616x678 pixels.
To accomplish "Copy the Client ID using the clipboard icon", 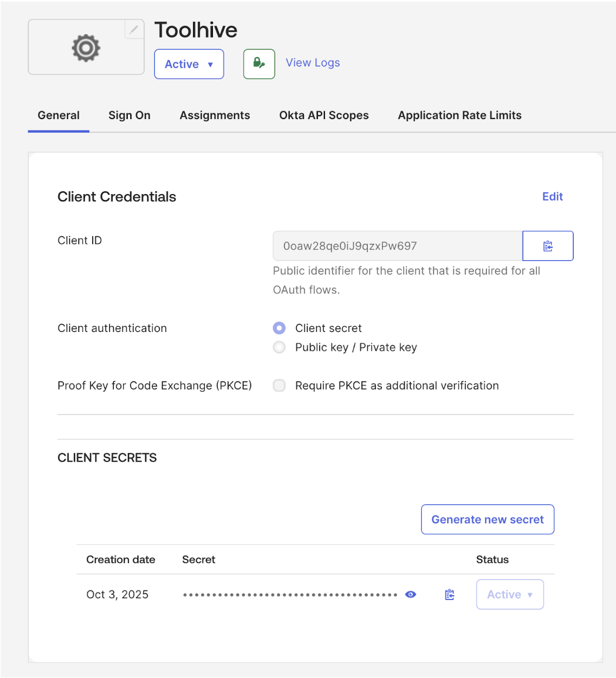I will (547, 246).
